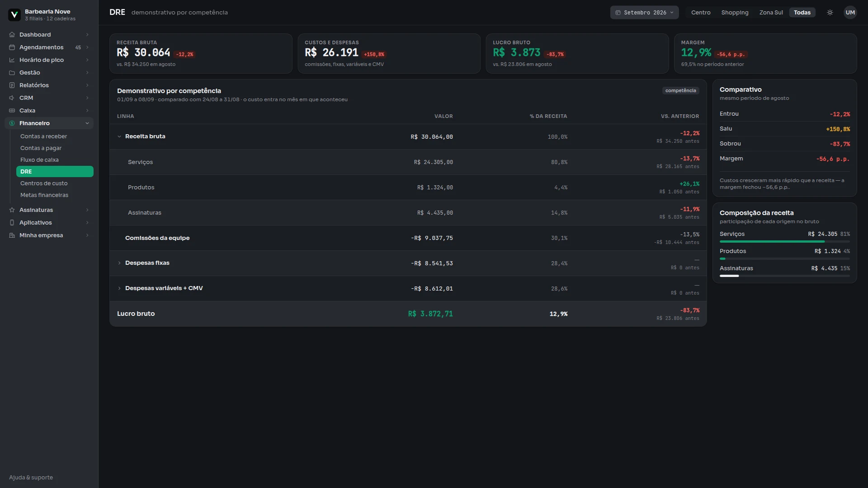The image size is (868, 488).
Task: Click the Margem summary card
Action: [x=765, y=53]
